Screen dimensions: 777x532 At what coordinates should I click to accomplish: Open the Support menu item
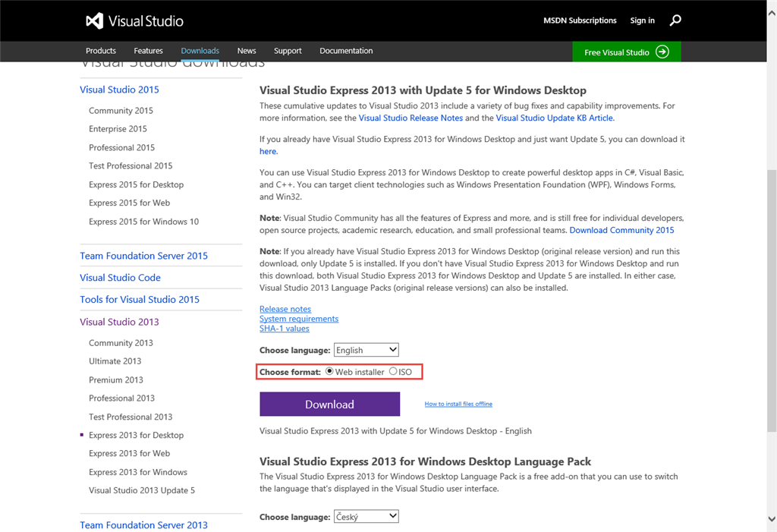tap(288, 51)
